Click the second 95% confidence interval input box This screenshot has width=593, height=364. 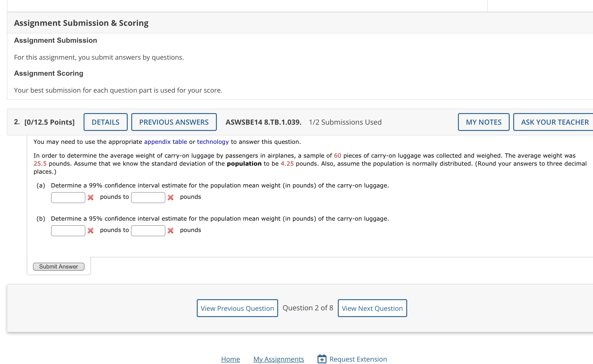[x=148, y=230]
